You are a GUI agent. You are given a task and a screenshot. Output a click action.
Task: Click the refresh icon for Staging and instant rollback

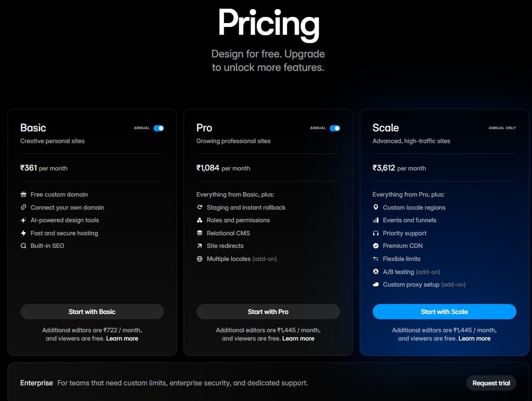click(x=200, y=207)
